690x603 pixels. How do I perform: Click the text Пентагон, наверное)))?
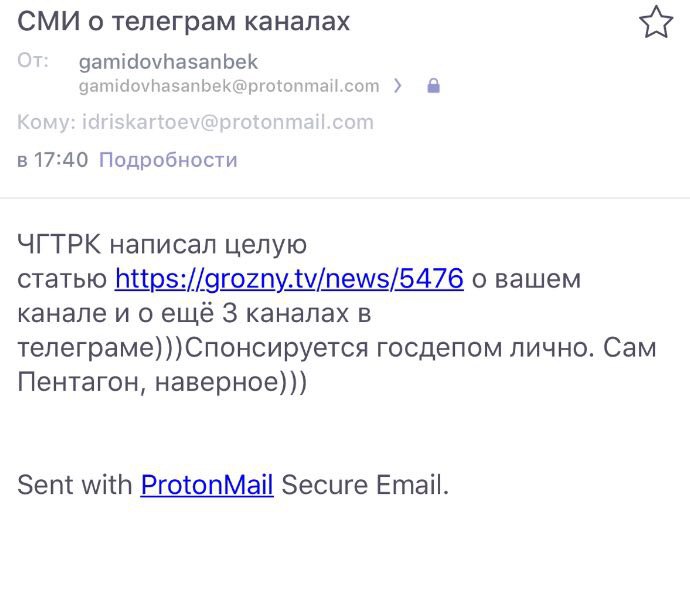[161, 383]
